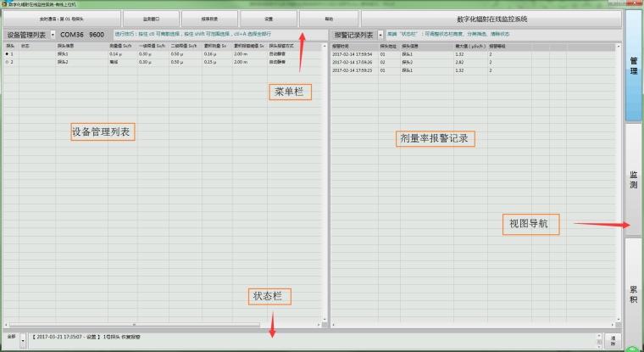Click the 剂量值 Sv/h column header

tap(123, 46)
